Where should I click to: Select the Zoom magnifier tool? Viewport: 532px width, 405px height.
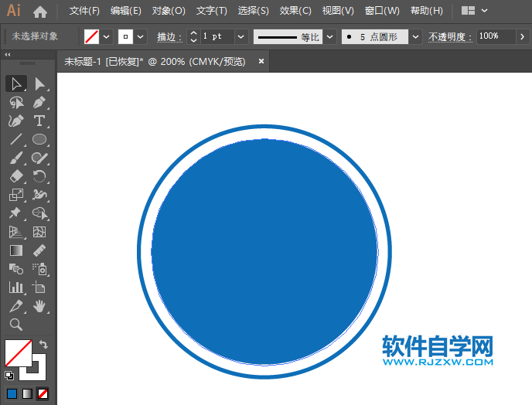click(x=15, y=325)
